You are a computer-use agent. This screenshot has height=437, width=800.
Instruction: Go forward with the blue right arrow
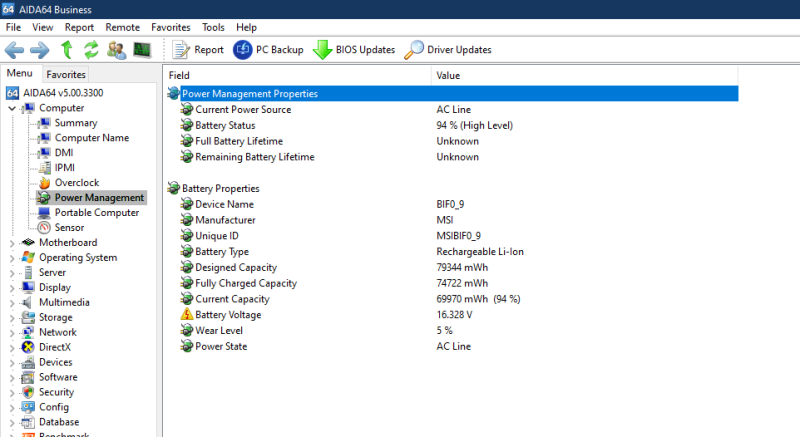coord(40,50)
